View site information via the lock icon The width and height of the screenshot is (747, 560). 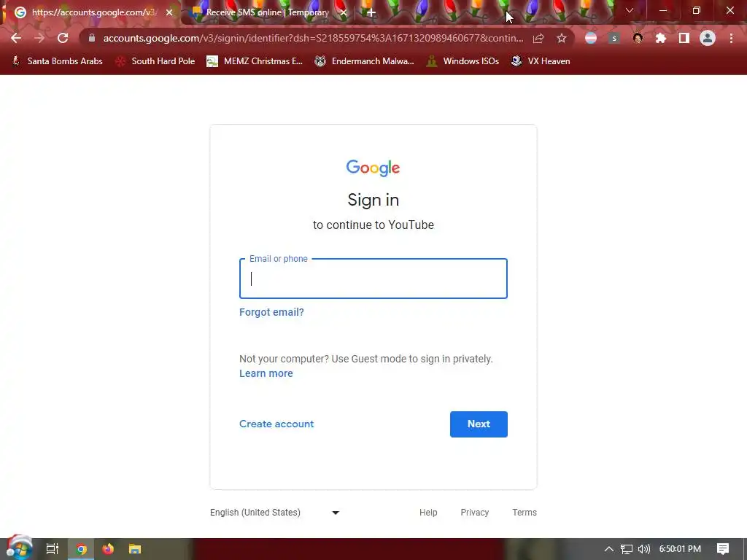[92, 38]
